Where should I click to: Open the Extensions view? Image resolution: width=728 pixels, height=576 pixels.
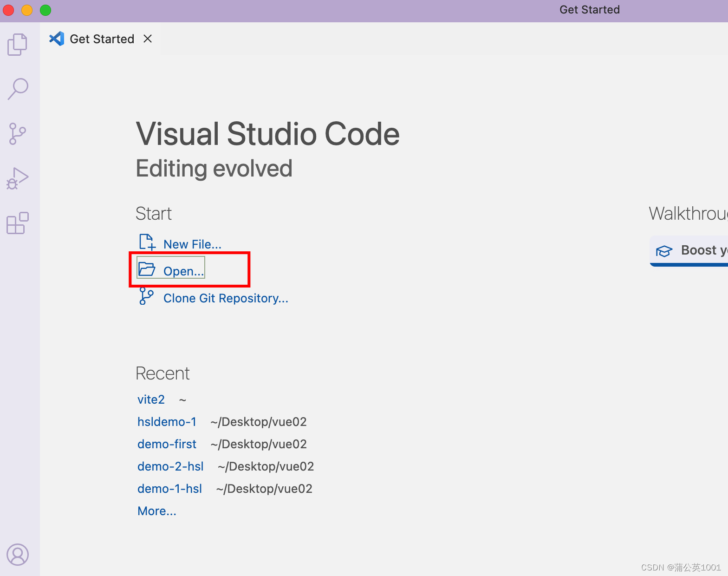click(x=18, y=223)
